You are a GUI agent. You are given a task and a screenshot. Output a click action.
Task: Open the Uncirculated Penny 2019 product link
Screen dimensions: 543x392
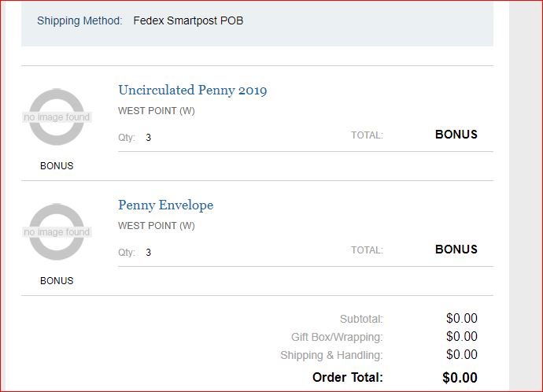pyautogui.click(x=192, y=91)
